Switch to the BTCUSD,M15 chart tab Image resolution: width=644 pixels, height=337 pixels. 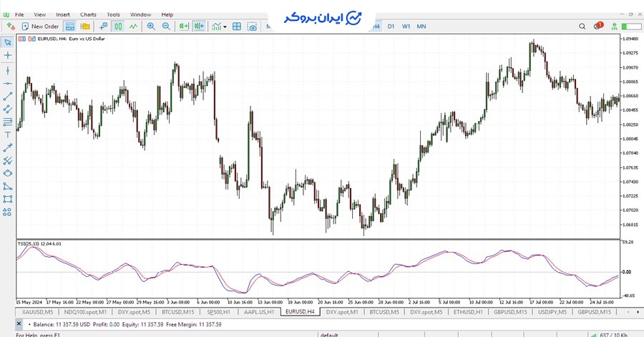coord(178,312)
